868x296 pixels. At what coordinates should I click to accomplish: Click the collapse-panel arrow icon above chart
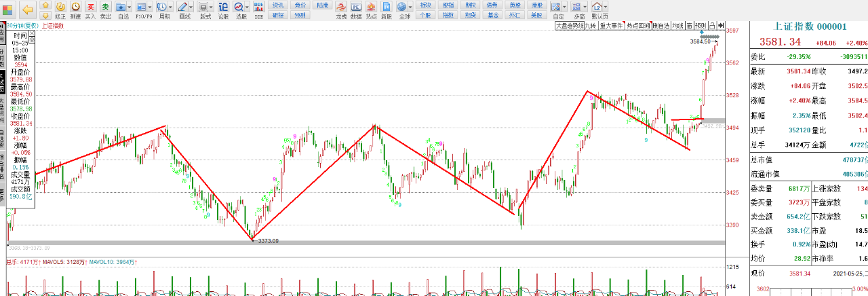point(721,26)
